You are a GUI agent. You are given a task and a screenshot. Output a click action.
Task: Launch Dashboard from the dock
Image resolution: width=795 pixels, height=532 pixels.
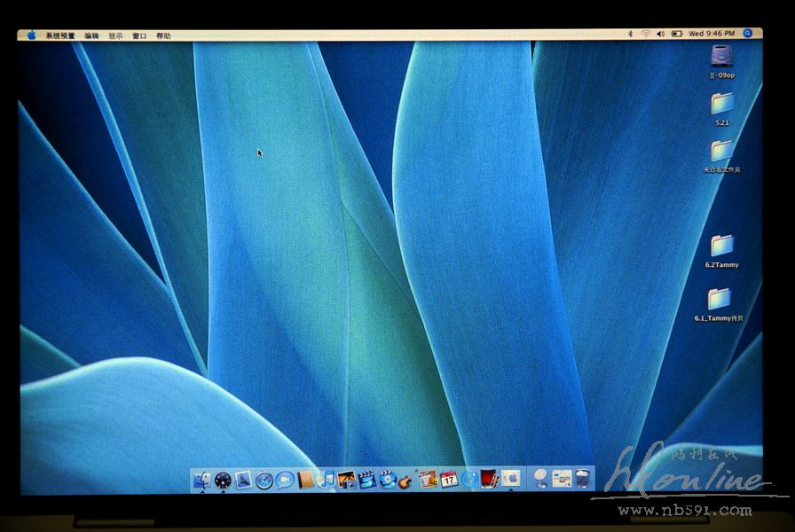pos(223,480)
